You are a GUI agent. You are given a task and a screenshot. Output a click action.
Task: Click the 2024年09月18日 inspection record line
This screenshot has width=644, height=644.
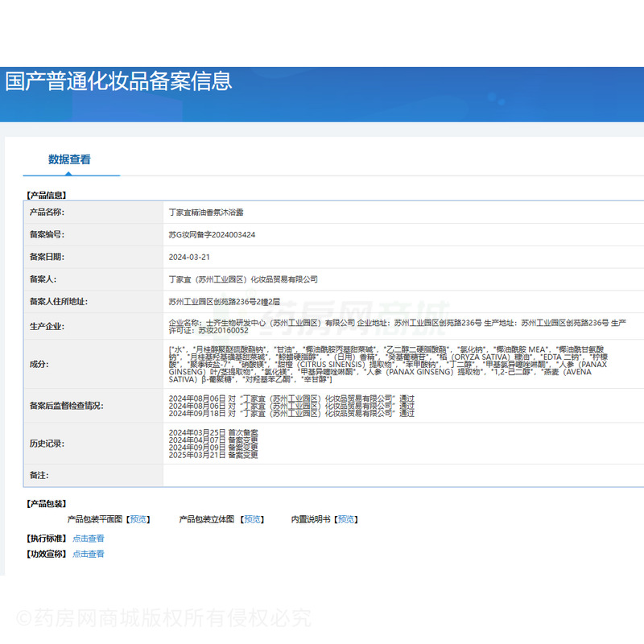(291, 414)
